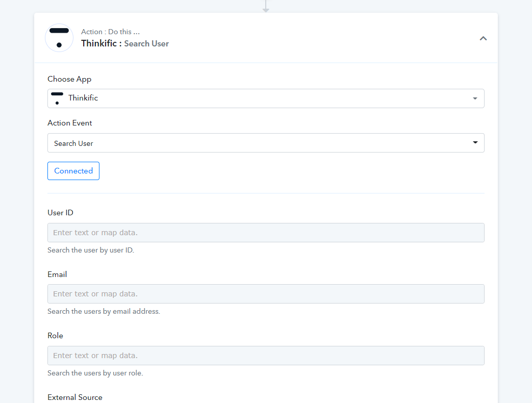532x403 pixels.
Task: Click the 'Search the user by user ID.' hint
Action: pyautogui.click(x=91, y=250)
